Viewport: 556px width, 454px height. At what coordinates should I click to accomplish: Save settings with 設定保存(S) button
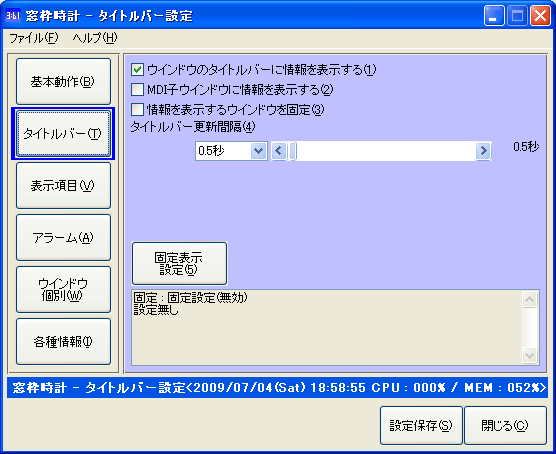[x=421, y=425]
